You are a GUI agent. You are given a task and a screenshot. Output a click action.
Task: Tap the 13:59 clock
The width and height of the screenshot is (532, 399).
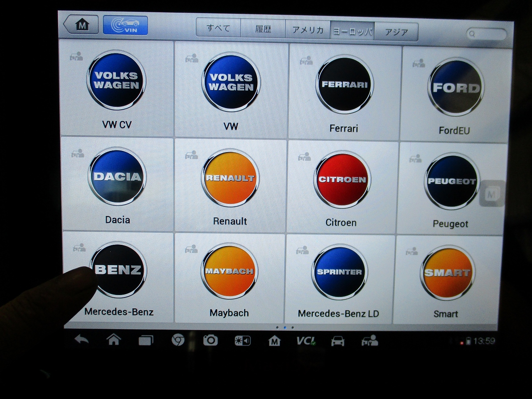pyautogui.click(x=484, y=341)
